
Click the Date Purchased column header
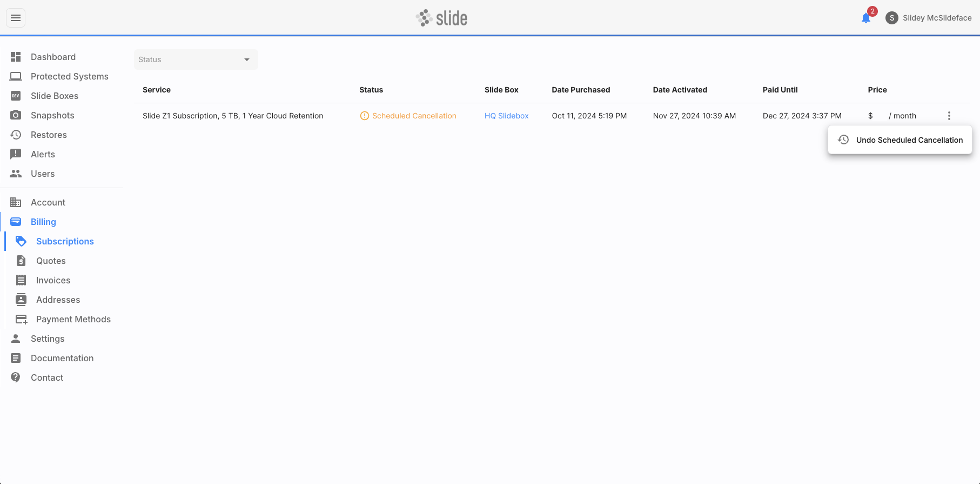pyautogui.click(x=581, y=90)
